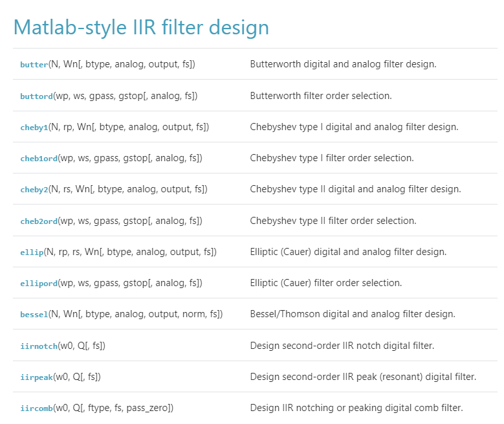Screen dimensions: 504x424
Task: Open the ellipord function documentation
Action: point(39,283)
